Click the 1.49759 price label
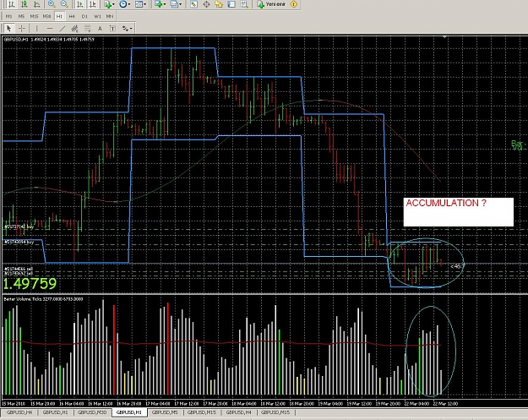The height and width of the screenshot is (420, 528). (x=30, y=284)
